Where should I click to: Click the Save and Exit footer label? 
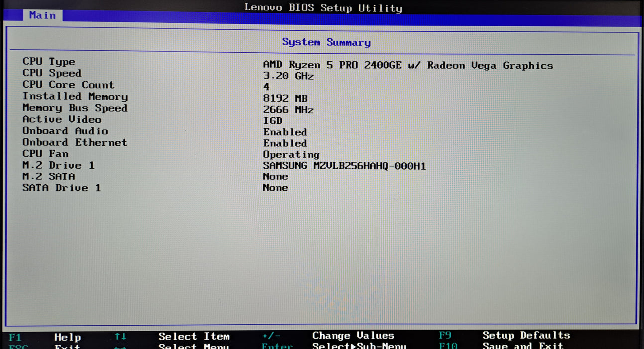click(x=523, y=346)
